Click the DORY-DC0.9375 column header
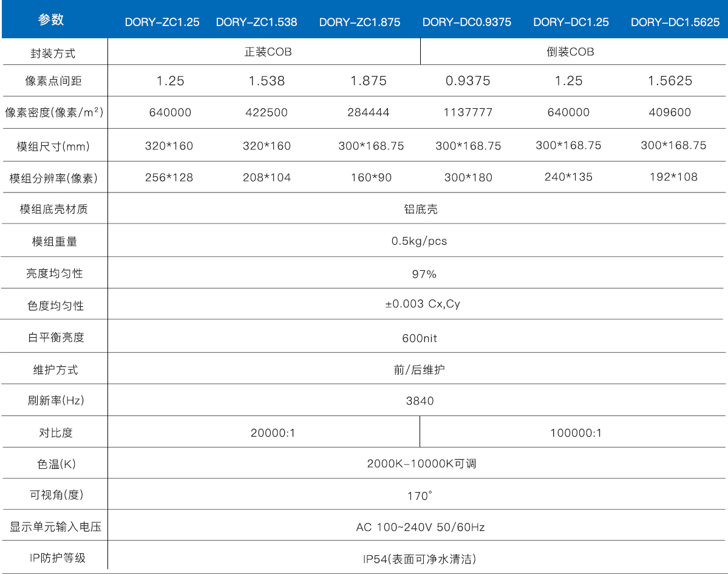The height and width of the screenshot is (574, 728). [x=467, y=22]
